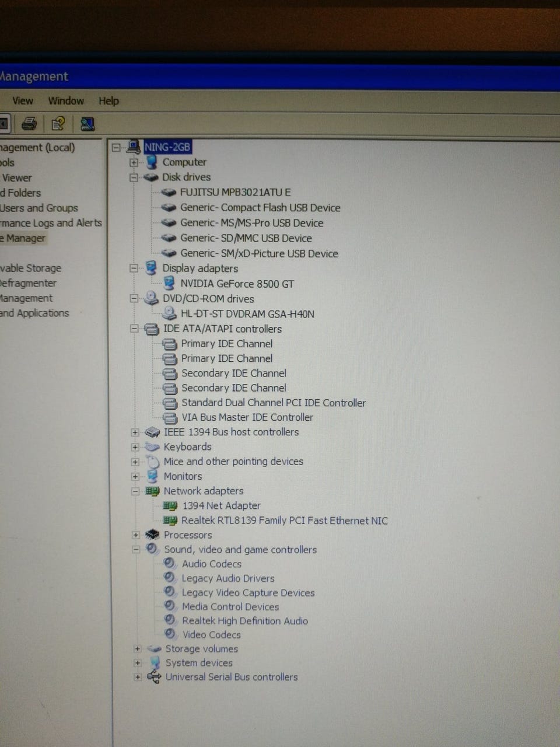Collapse the Display adapters node

point(134,268)
